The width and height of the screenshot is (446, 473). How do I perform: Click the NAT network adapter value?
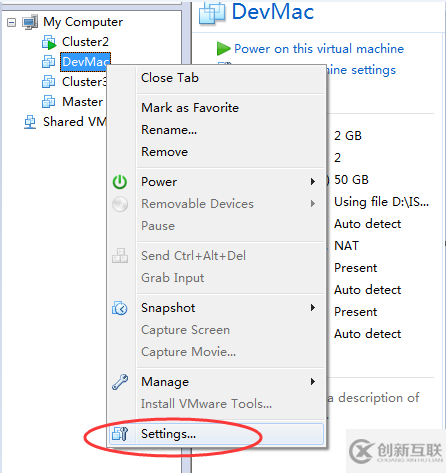(x=346, y=246)
